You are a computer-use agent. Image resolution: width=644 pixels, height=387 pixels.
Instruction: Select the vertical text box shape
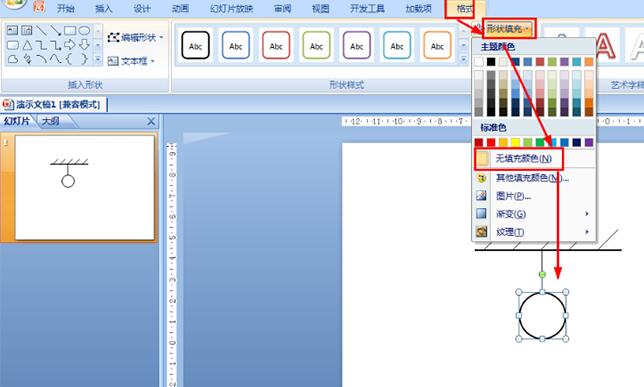(x=27, y=30)
